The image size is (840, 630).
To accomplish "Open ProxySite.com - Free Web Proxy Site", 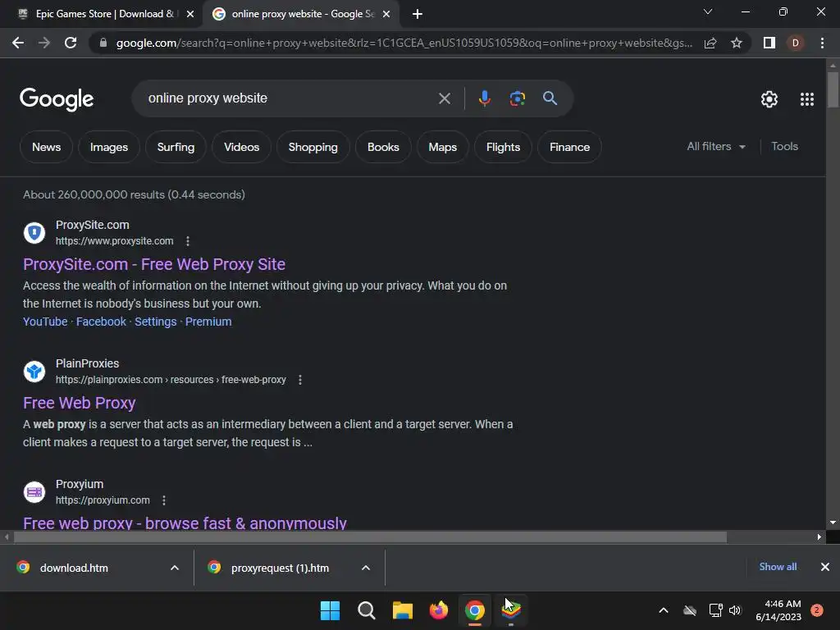I will tap(154, 264).
